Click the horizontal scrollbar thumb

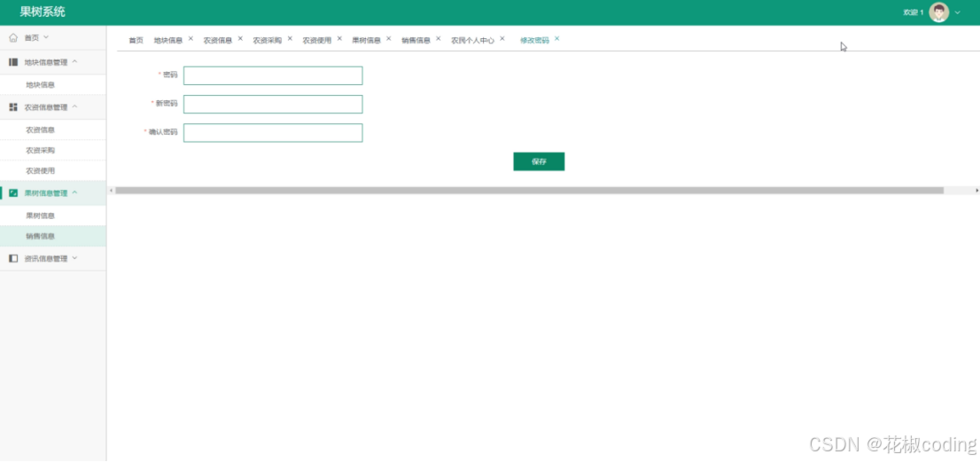[x=529, y=190]
